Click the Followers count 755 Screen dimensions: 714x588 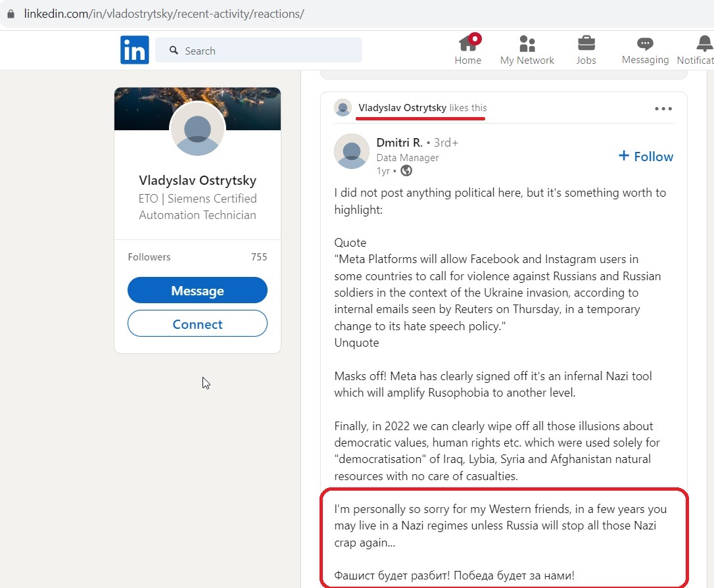[x=259, y=257]
